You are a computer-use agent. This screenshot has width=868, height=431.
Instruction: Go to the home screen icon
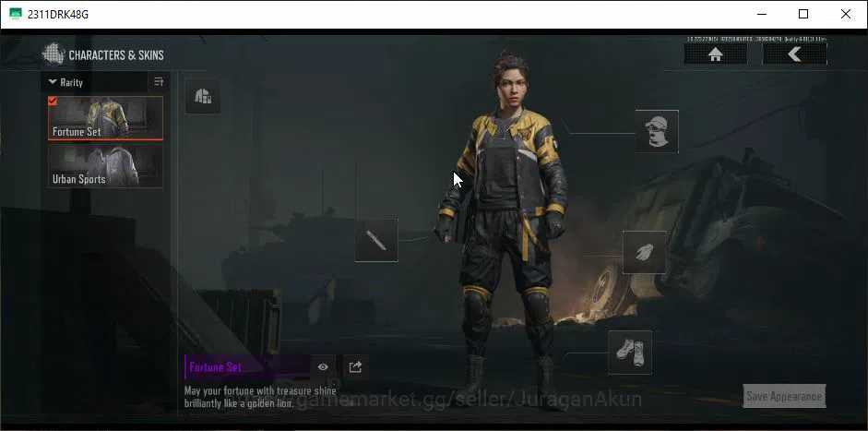[715, 54]
